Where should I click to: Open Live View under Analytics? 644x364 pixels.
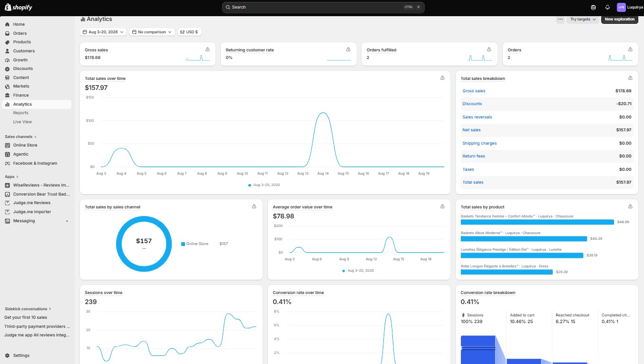click(23, 122)
